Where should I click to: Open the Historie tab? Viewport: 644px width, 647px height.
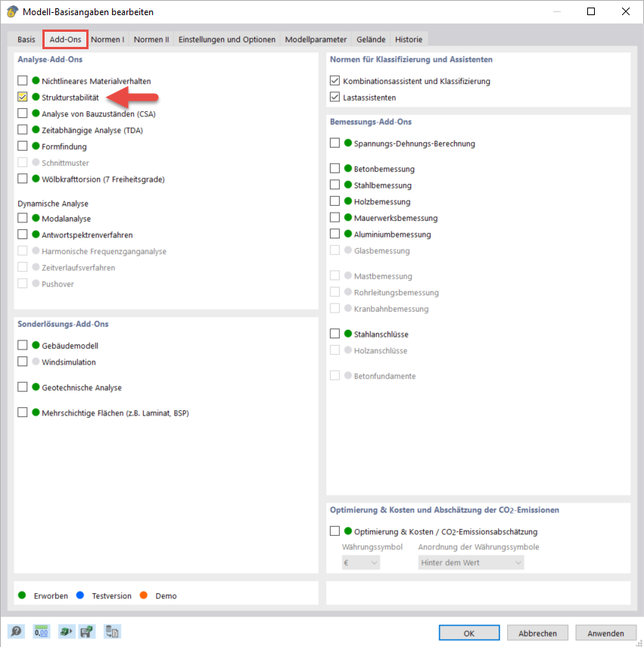tap(409, 39)
